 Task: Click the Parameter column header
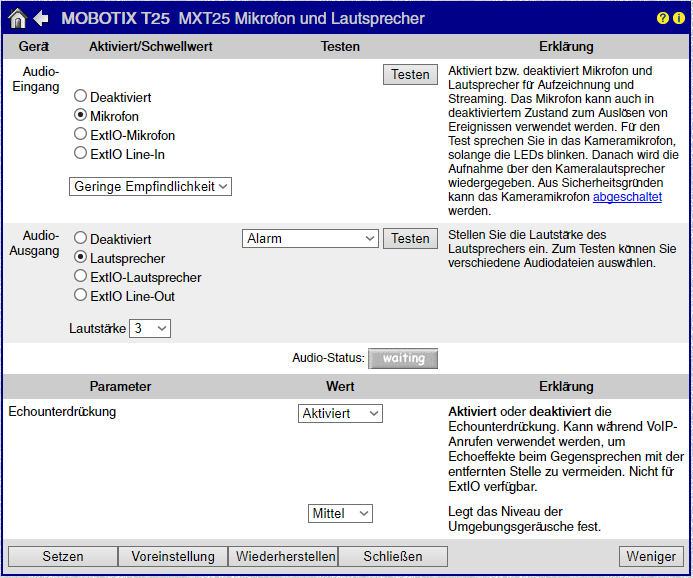click(120, 387)
